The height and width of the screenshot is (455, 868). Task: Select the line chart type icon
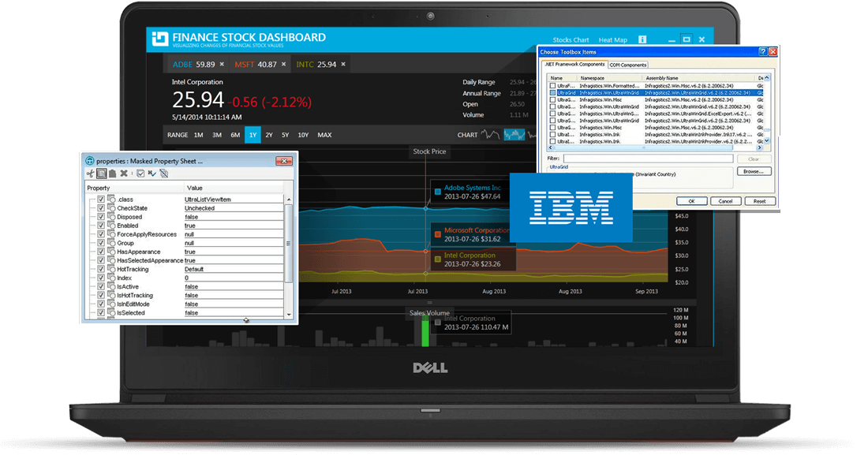[x=491, y=135]
